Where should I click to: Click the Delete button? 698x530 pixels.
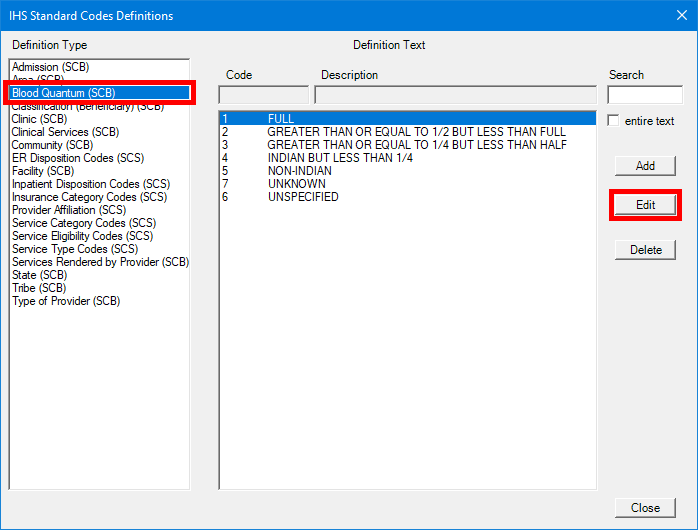645,250
